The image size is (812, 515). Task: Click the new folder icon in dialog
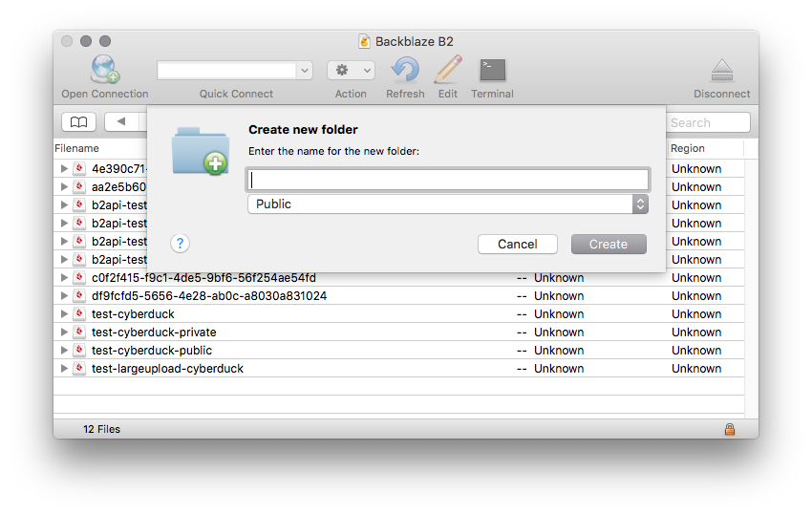pyautogui.click(x=201, y=150)
